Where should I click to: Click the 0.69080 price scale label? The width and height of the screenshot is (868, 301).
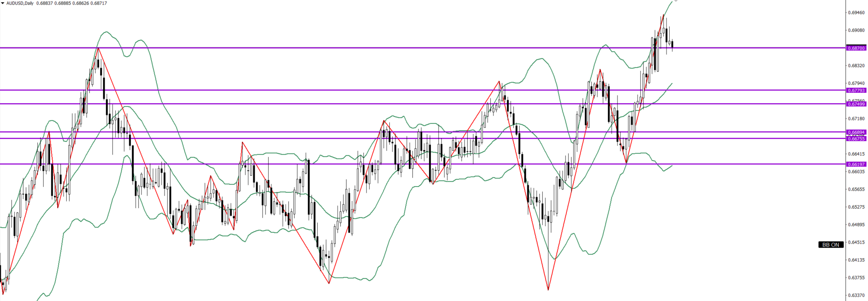tap(856, 31)
